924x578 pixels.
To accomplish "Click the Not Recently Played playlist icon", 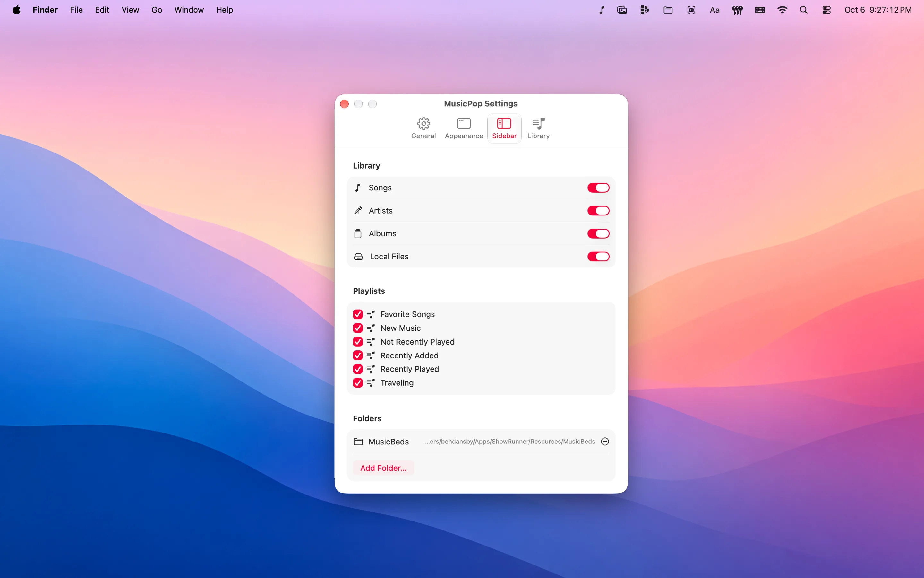I will coord(371,342).
